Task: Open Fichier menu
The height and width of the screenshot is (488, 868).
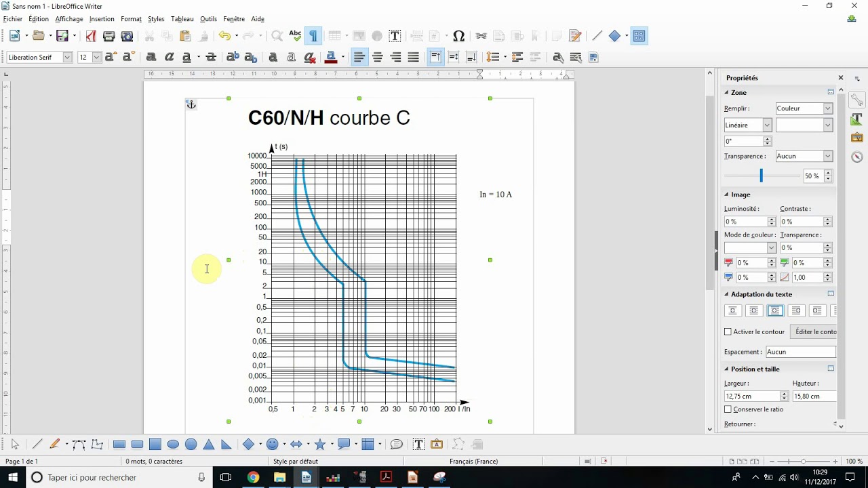Action: [x=13, y=19]
